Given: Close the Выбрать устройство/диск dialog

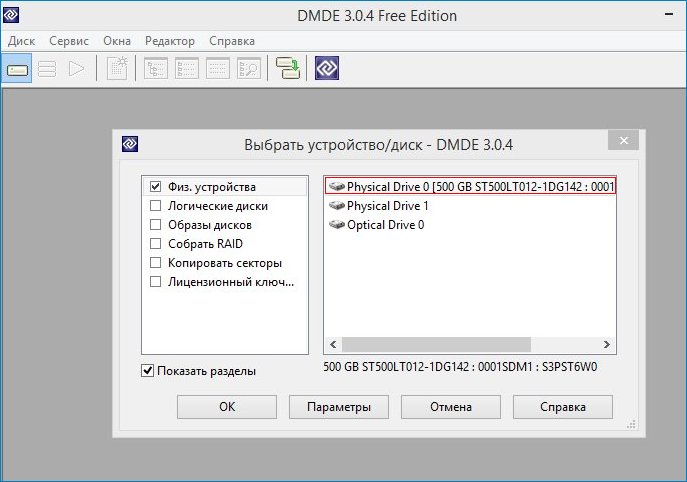Looking at the screenshot, I should (x=623, y=140).
